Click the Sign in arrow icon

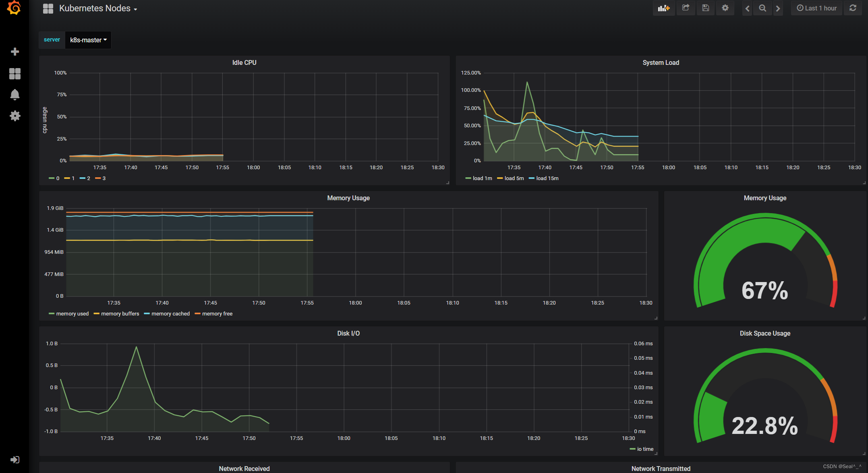click(x=15, y=460)
